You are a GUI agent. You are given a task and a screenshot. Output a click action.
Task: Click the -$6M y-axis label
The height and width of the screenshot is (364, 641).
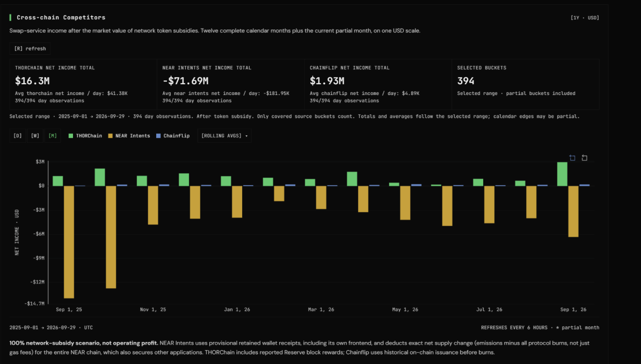(x=39, y=234)
